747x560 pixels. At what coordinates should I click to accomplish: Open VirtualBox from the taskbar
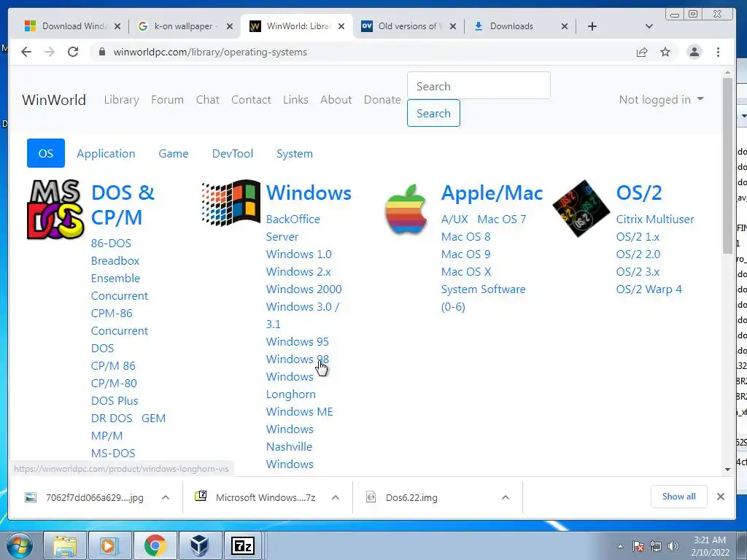pos(199,545)
